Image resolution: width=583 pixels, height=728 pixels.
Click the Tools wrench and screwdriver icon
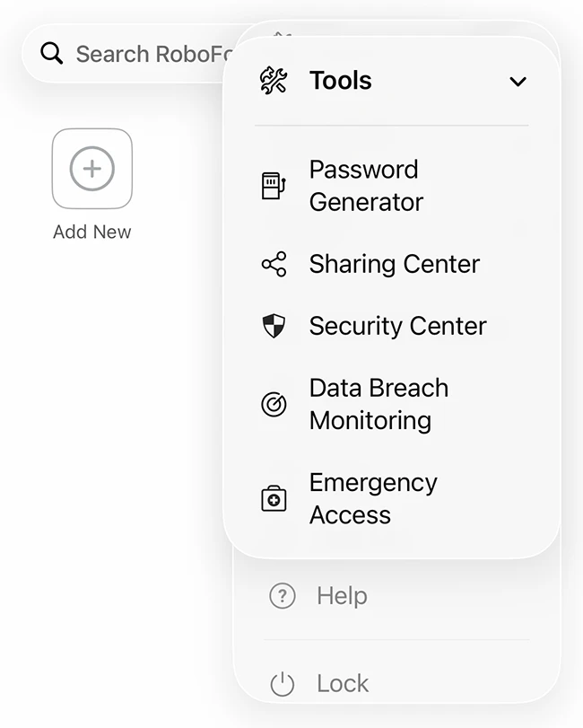pyautogui.click(x=274, y=81)
